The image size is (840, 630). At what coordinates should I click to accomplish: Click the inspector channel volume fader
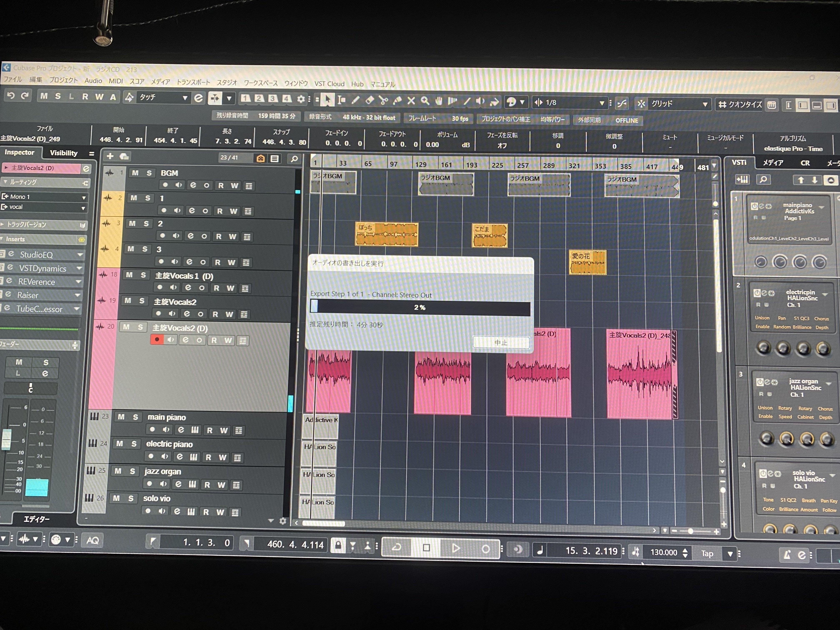point(6,439)
